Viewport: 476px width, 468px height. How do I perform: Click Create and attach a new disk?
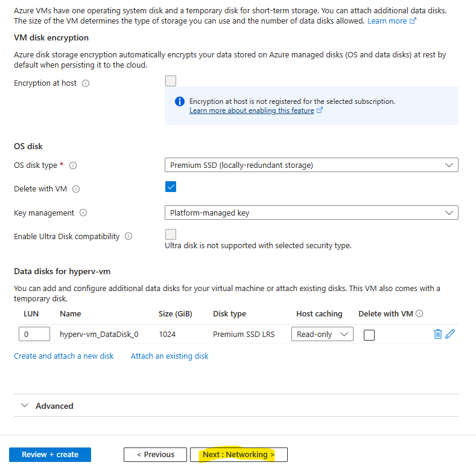pyautogui.click(x=64, y=356)
